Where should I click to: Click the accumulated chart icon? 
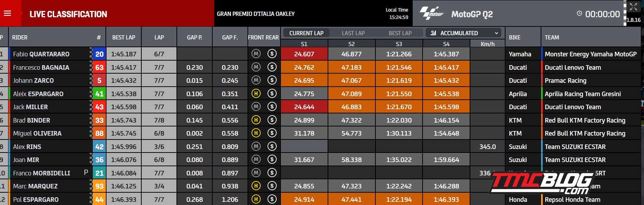click(x=433, y=33)
